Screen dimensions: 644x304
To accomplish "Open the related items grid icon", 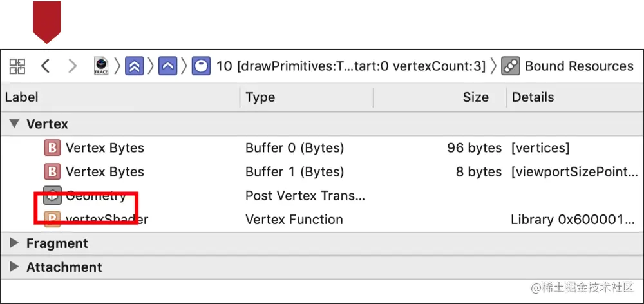I will [17, 66].
